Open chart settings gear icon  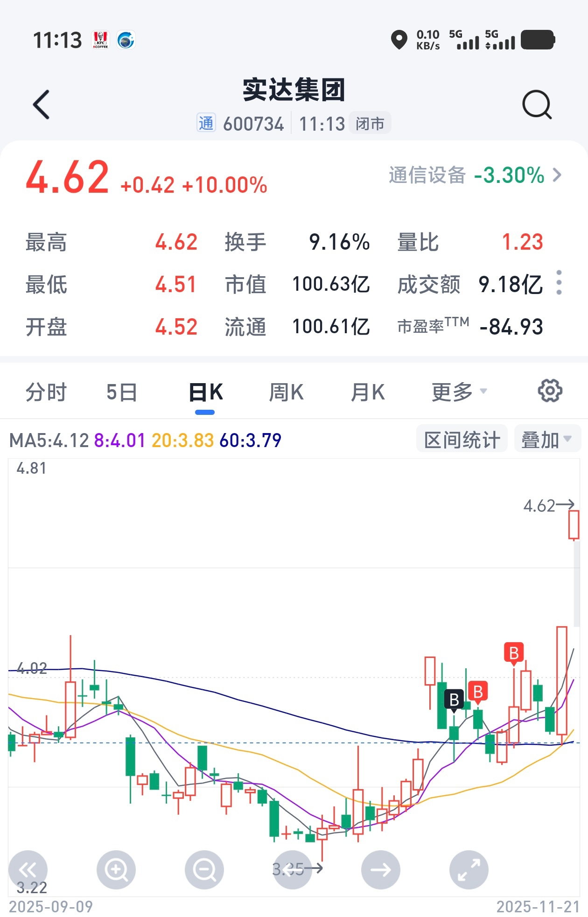point(550,391)
